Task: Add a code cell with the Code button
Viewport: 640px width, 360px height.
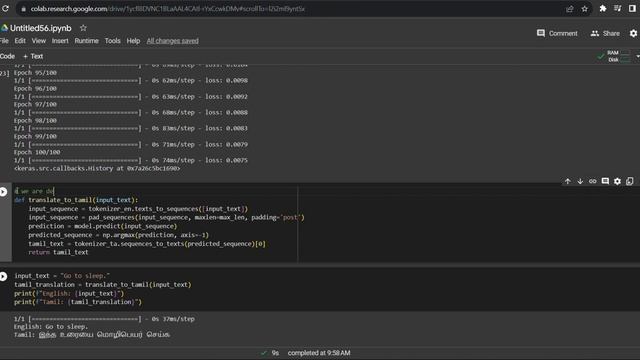Action: pyautogui.click(x=7, y=56)
